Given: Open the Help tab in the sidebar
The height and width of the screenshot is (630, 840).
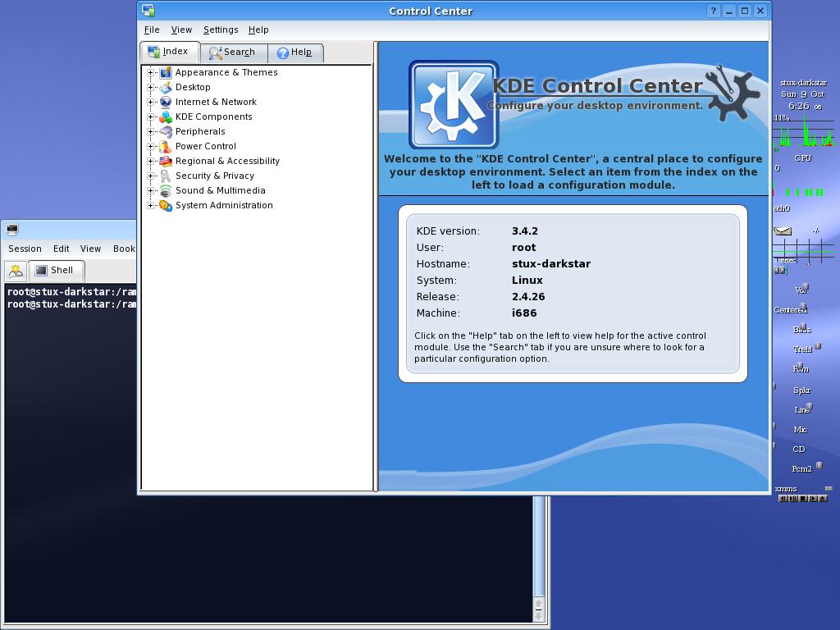Looking at the screenshot, I should point(295,52).
